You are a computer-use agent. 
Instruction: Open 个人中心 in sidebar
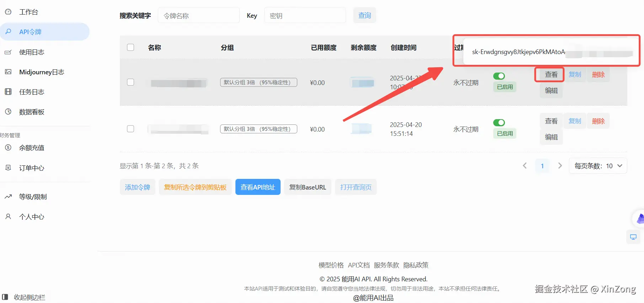coord(32,217)
